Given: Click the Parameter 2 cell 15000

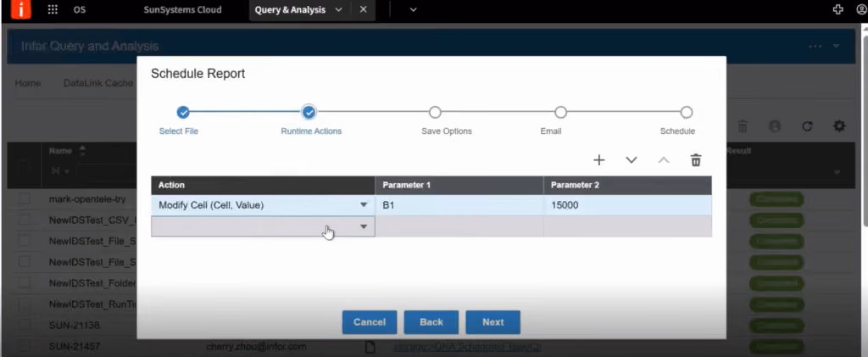Looking at the screenshot, I should (x=628, y=205).
